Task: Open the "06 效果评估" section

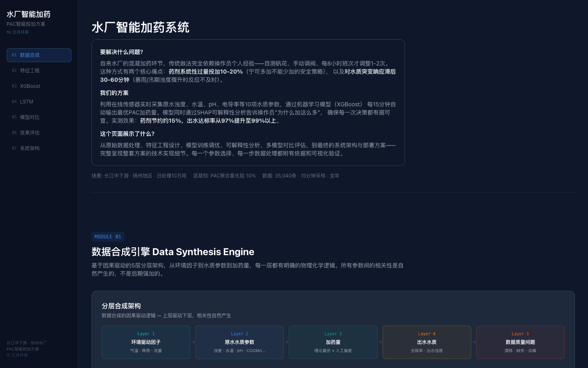Action: [39, 132]
